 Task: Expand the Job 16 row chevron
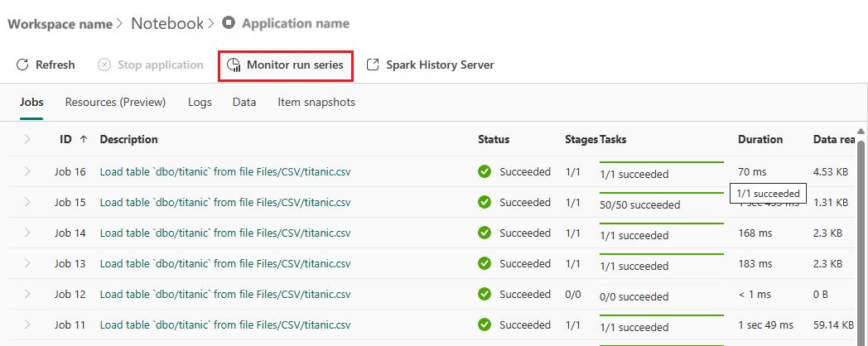pos(27,171)
